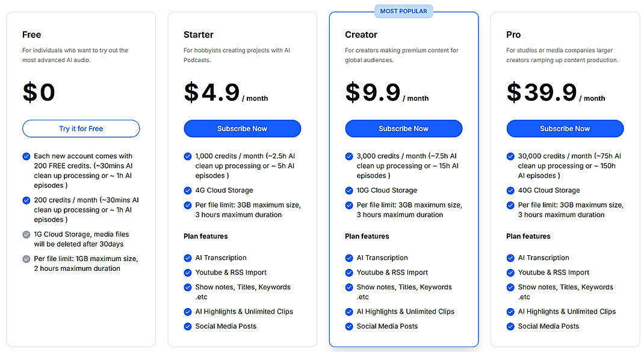Screen dimensions: 644x352
Task: Click the checkmark next to Pro's 40G Cloud Storage
Action: coord(510,190)
